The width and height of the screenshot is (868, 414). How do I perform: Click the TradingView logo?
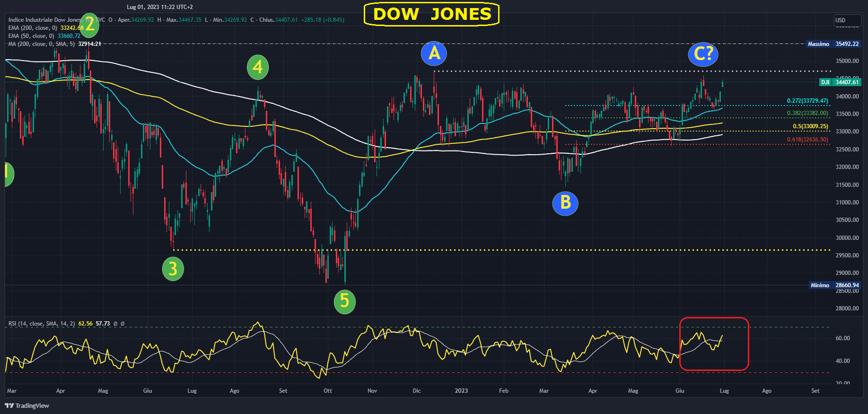(x=27, y=405)
